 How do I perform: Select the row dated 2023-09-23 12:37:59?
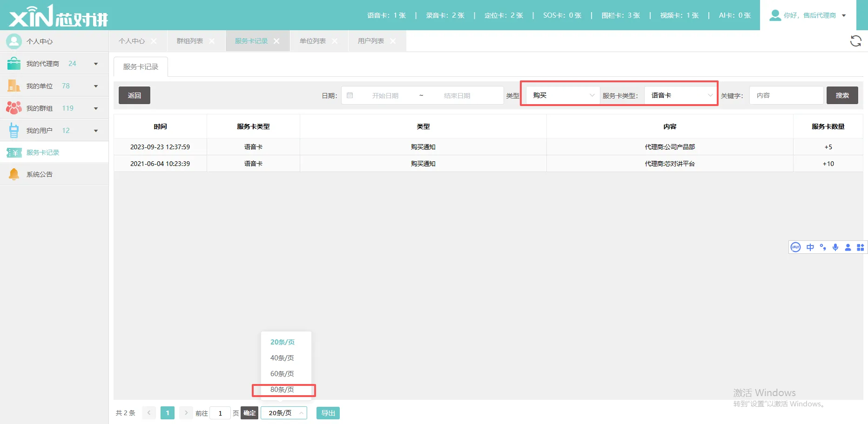pyautogui.click(x=488, y=147)
